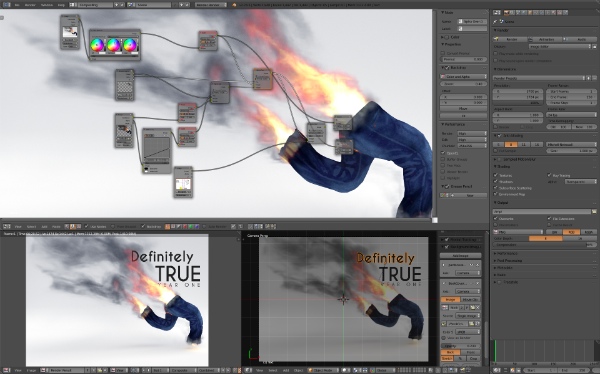This screenshot has width=600, height=374.
Task: Click the Add Image button
Action: pyautogui.click(x=460, y=255)
